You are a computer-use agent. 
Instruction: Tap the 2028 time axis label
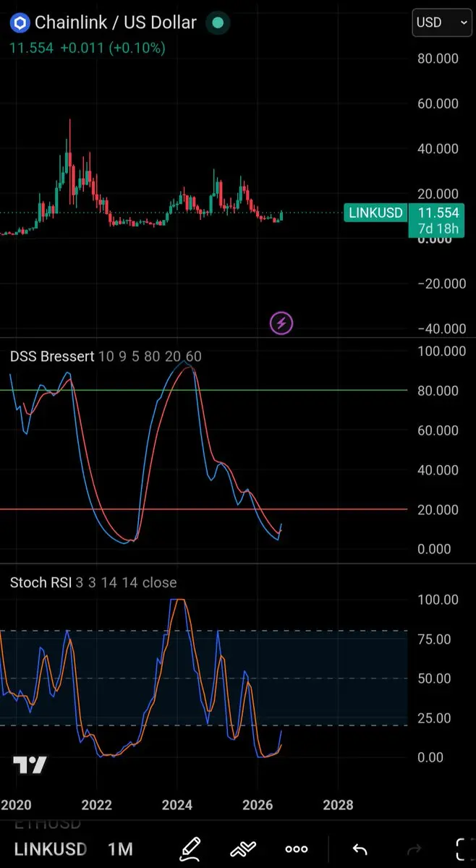click(338, 805)
